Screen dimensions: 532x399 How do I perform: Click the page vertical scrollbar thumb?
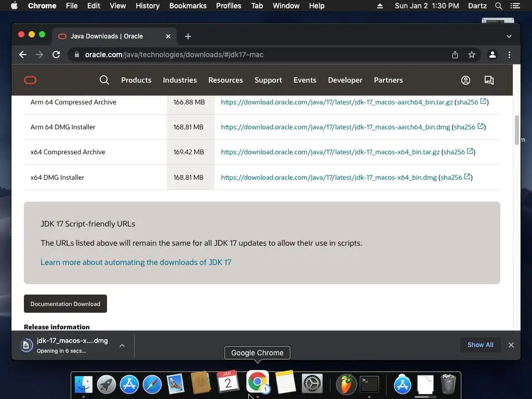click(x=517, y=130)
